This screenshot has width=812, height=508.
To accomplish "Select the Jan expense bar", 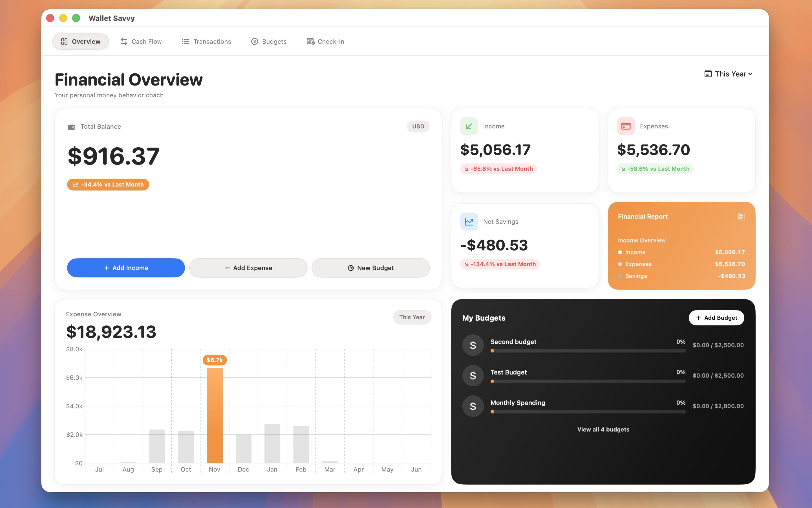I will [272, 443].
